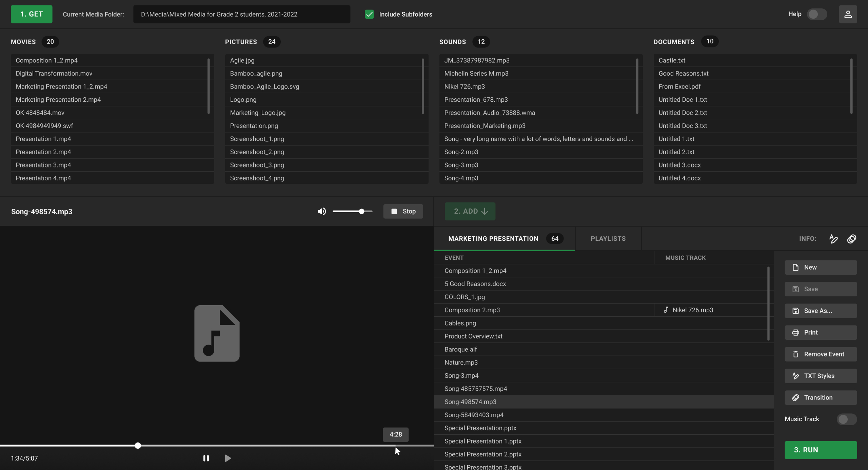This screenshot has height=470, width=868.
Task: Open TXT Styles
Action: [821, 376]
